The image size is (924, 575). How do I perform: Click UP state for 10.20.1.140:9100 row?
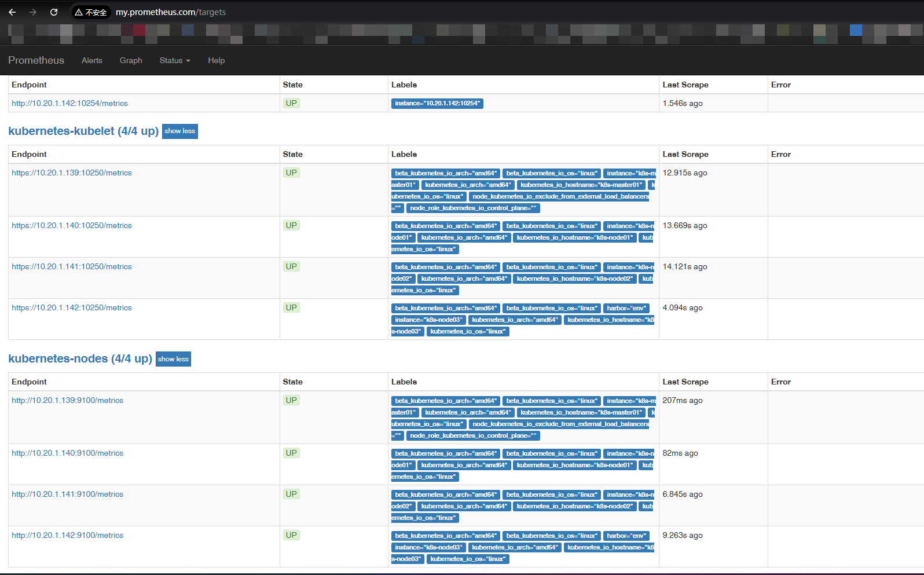pyautogui.click(x=291, y=453)
